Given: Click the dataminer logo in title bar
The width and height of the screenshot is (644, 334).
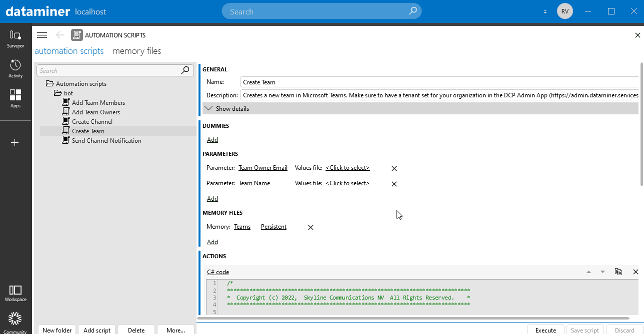Looking at the screenshot, I should pyautogui.click(x=37, y=11).
